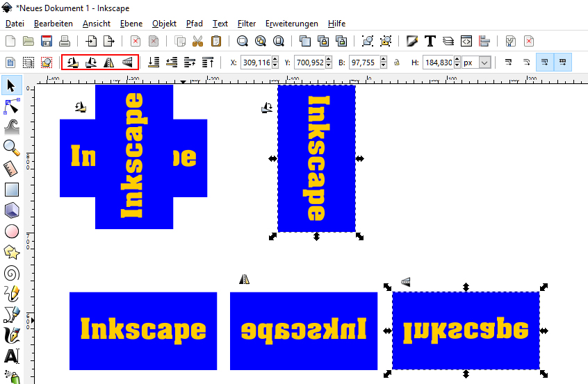Rotate selection 90° clockwise
Image resolution: width=588 pixels, height=384 pixels.
click(x=91, y=62)
